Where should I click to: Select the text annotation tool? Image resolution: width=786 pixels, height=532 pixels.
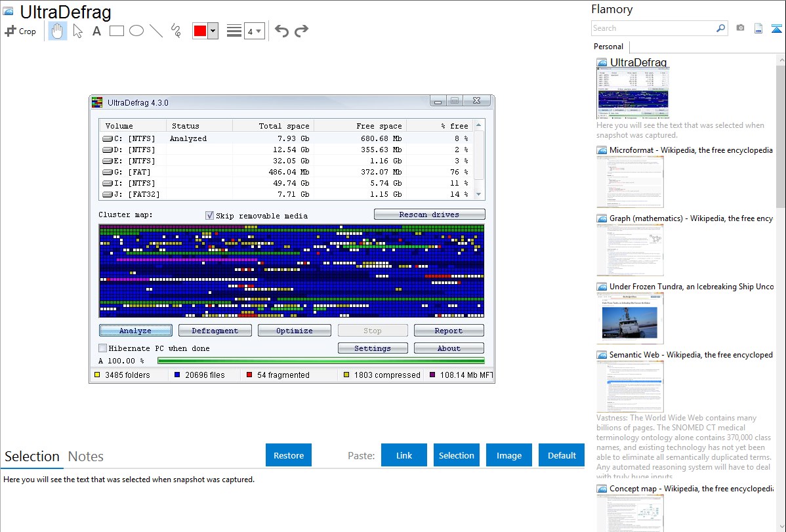[96, 31]
